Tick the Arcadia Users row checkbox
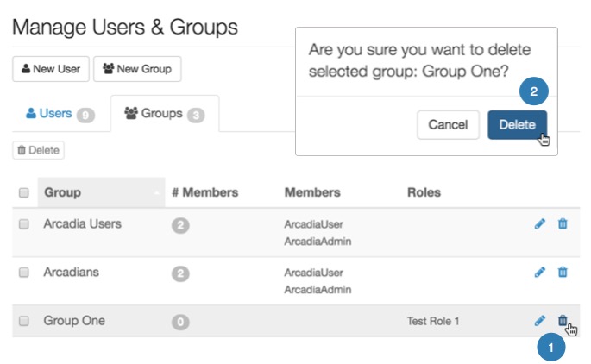 [x=24, y=224]
